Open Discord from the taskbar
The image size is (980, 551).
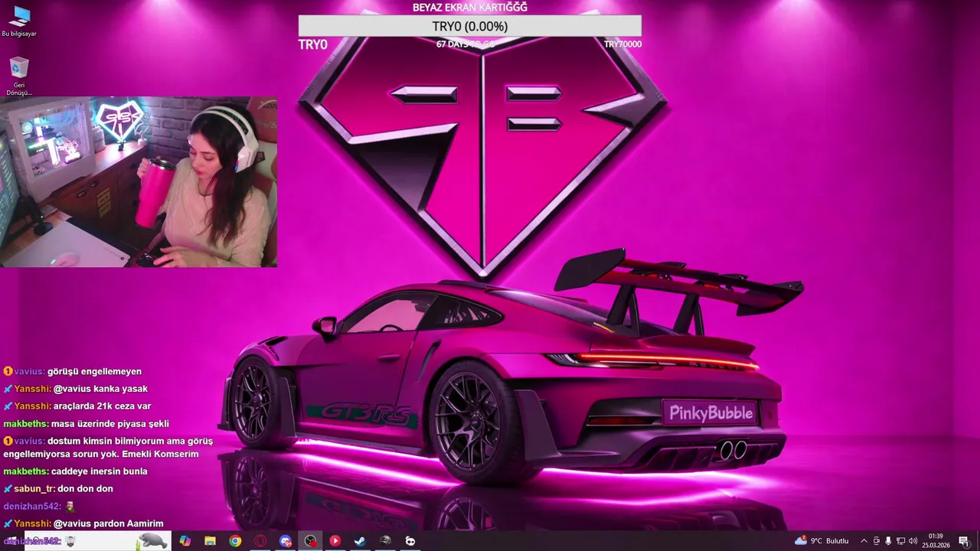[286, 541]
